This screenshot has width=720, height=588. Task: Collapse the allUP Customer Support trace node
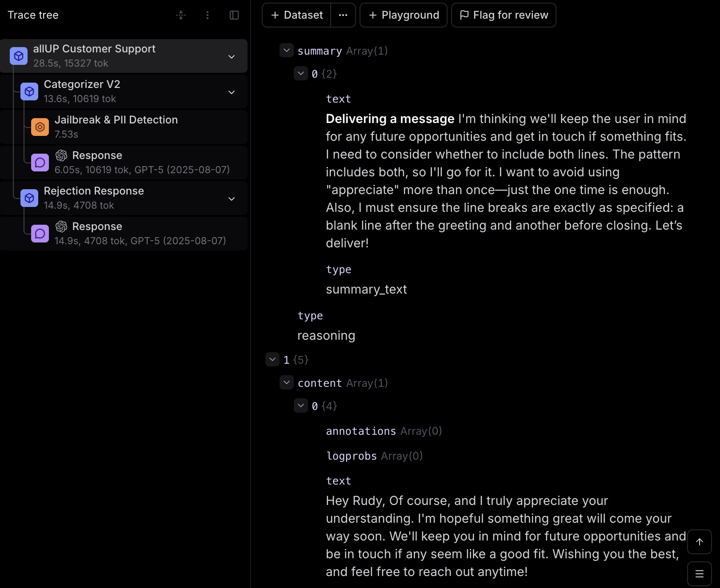[232, 56]
